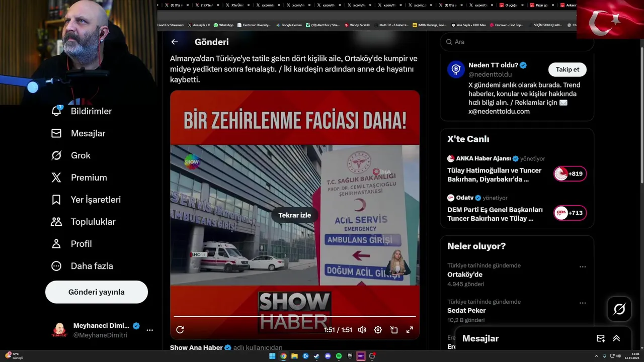
Task: Toggle picture-in-picture mode on the video
Action: click(394, 330)
